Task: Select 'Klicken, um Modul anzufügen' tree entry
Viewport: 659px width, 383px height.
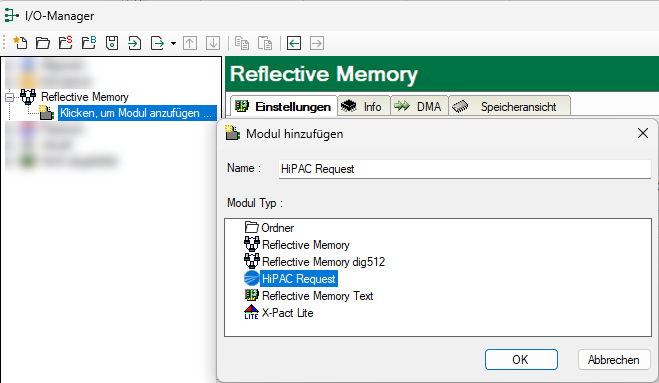Action: (136, 113)
